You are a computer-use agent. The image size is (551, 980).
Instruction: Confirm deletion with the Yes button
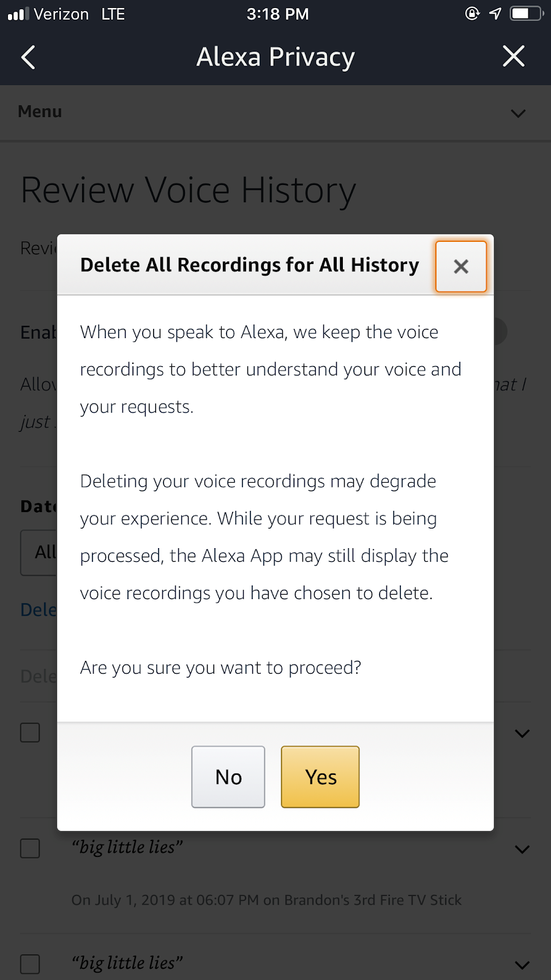click(x=320, y=777)
